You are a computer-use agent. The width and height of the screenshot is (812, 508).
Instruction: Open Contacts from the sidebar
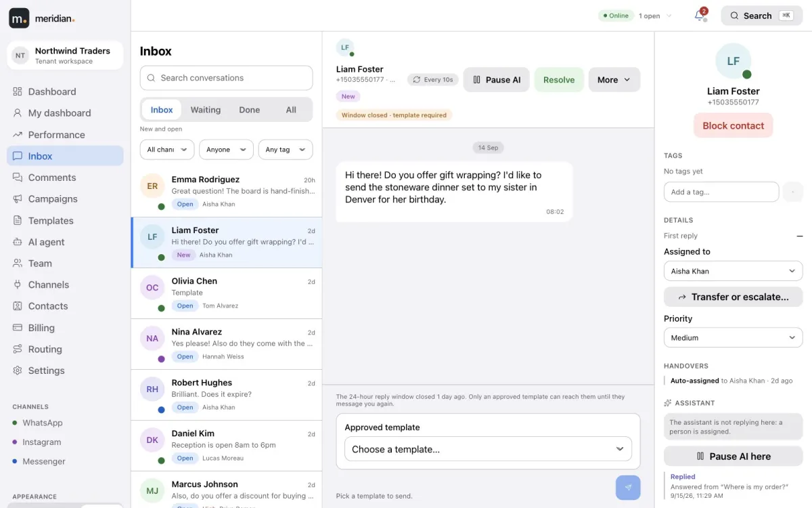pos(65,306)
